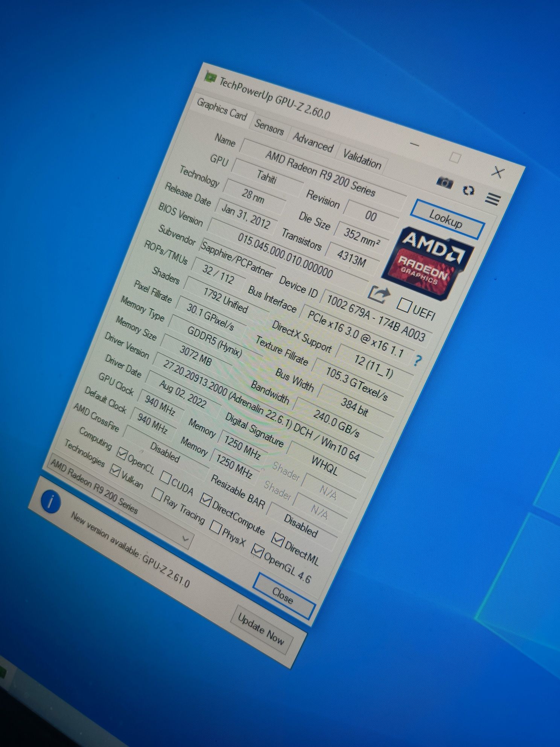Click the Bandwidth value 240.0 GB/s
This screenshot has height=747, width=560.
[336, 424]
